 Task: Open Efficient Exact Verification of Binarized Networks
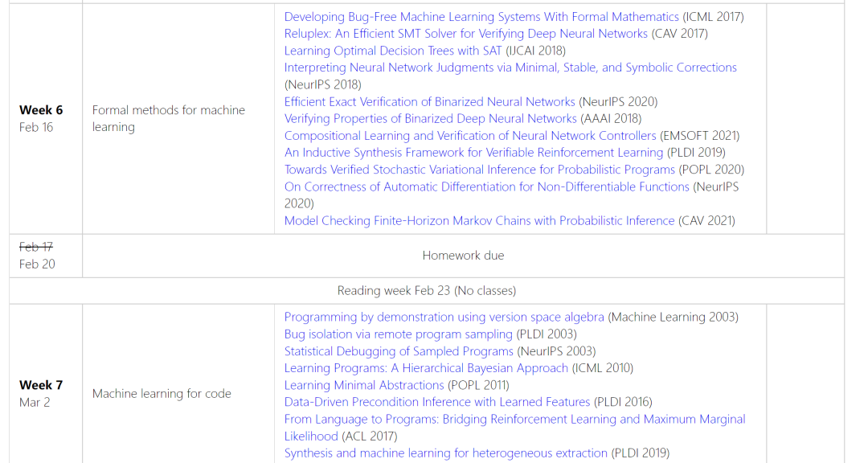pyautogui.click(x=429, y=102)
